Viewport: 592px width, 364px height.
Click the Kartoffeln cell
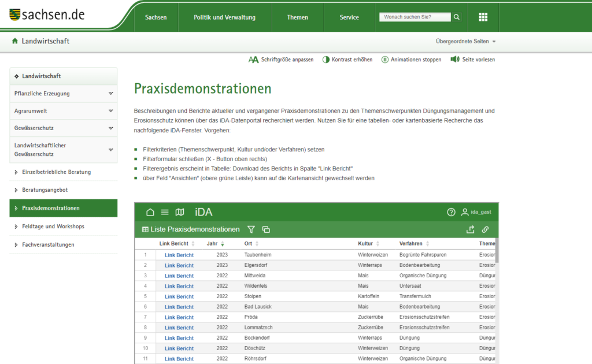click(368, 296)
